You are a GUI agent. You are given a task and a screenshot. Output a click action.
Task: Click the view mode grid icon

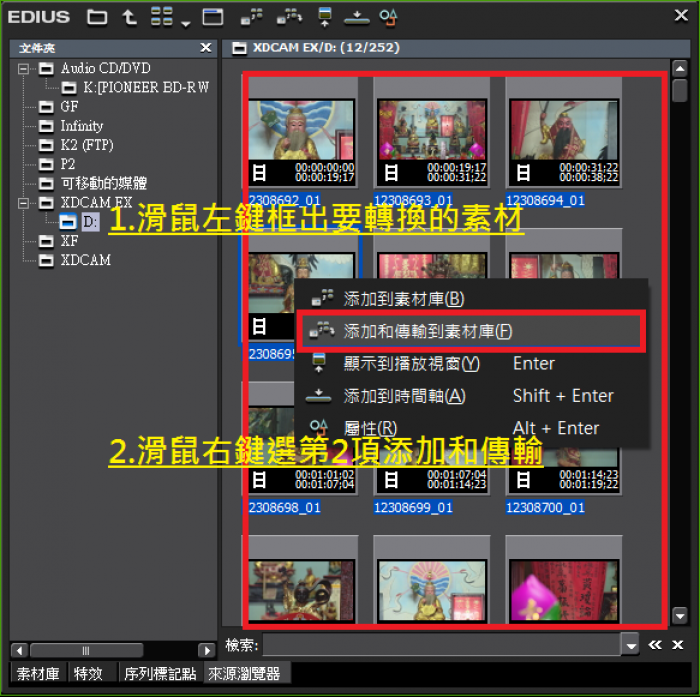(x=161, y=17)
